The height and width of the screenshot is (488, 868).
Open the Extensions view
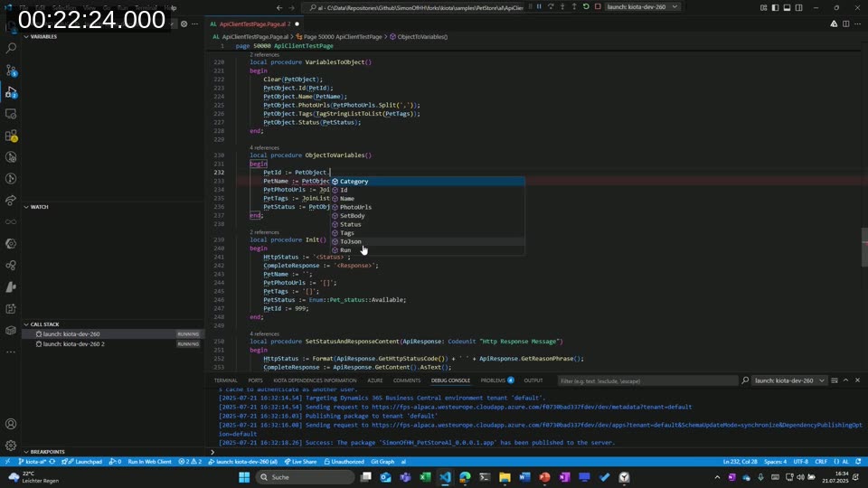point(11,136)
